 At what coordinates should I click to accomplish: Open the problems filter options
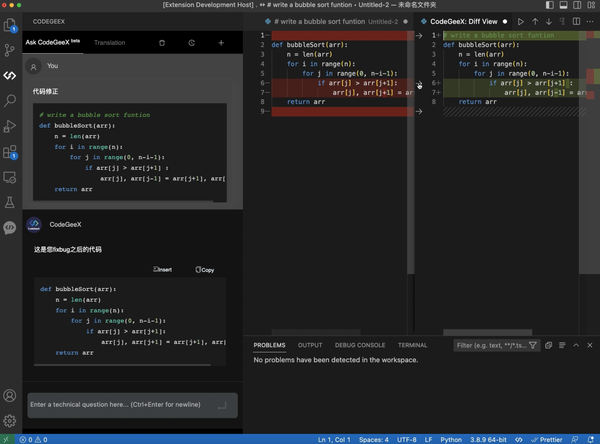[x=533, y=345]
